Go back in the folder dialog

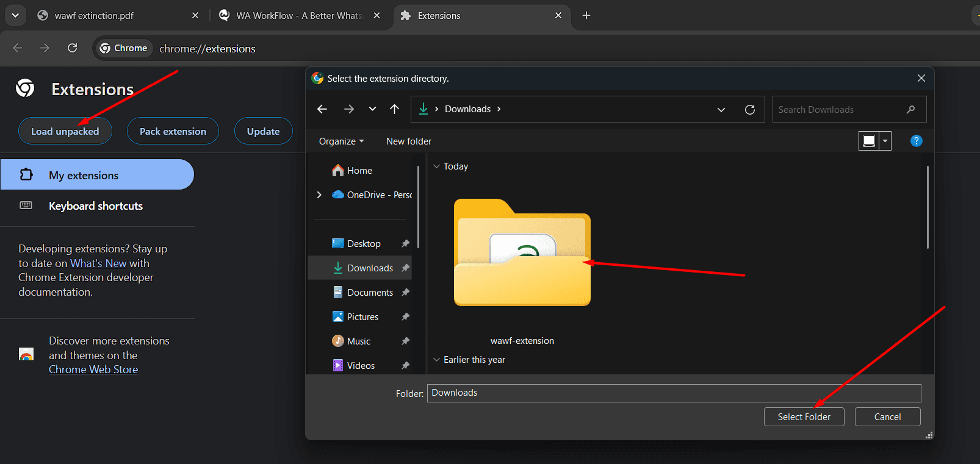click(322, 109)
